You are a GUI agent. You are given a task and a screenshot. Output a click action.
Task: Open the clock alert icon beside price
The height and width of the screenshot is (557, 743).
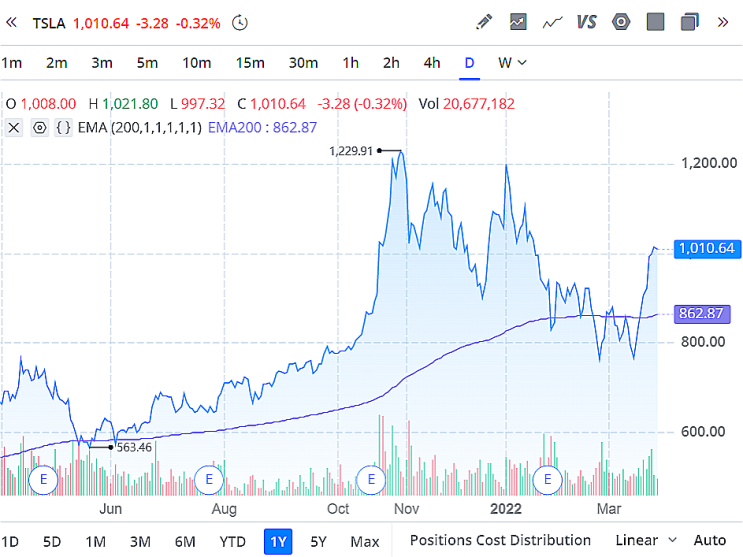[240, 23]
